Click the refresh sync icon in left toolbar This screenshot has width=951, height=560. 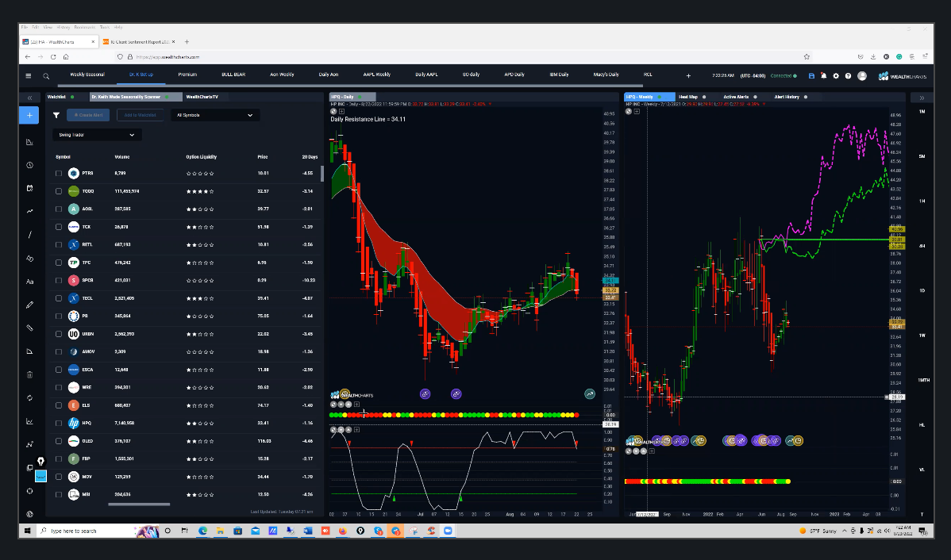pos(29,397)
